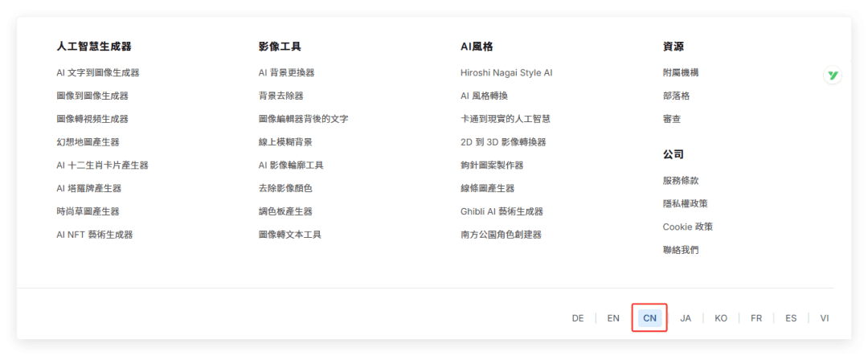The width and height of the screenshot is (868, 356).
Task: Select the CN language option
Action: click(x=649, y=318)
